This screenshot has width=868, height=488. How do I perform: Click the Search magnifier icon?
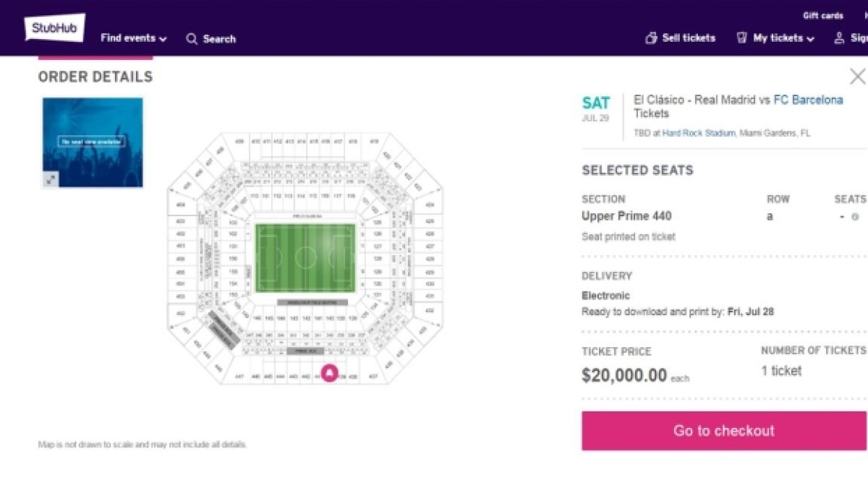coord(192,39)
